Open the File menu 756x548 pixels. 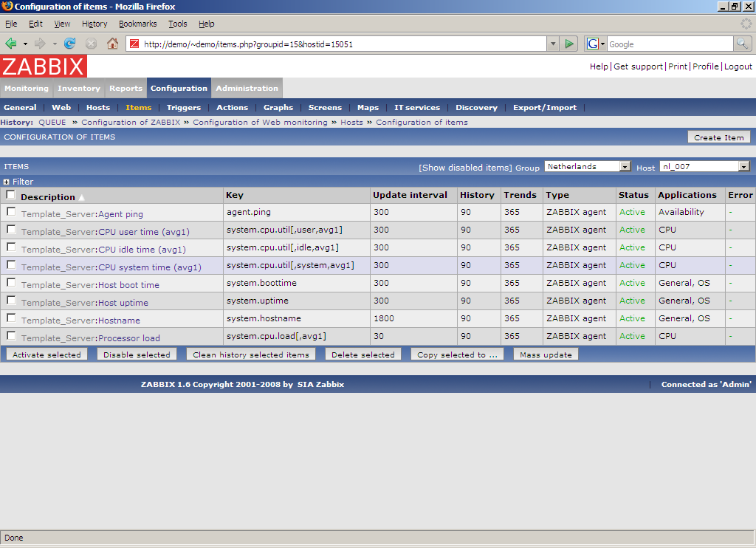click(x=11, y=24)
